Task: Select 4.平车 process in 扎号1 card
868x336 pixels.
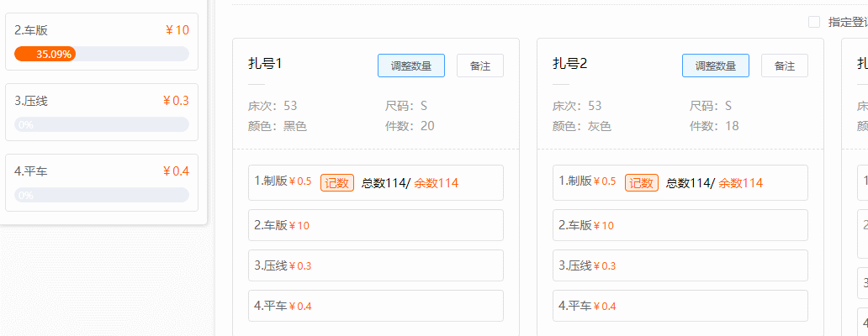Action: 375,306
